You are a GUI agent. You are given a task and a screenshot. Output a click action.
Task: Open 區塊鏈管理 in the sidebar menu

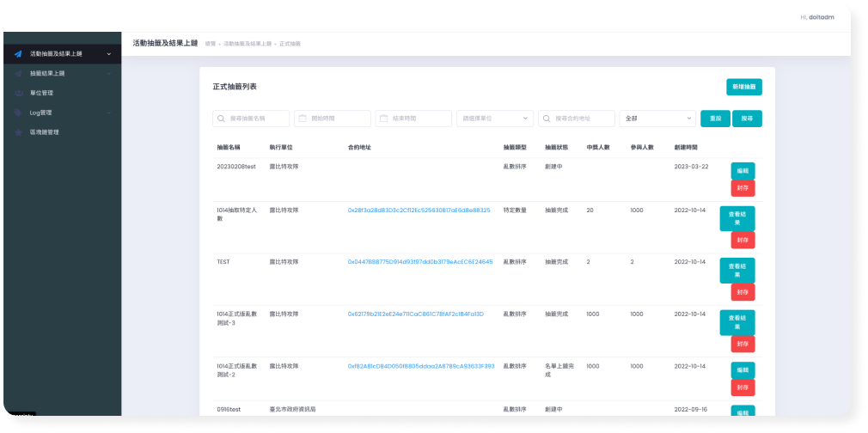click(x=44, y=132)
